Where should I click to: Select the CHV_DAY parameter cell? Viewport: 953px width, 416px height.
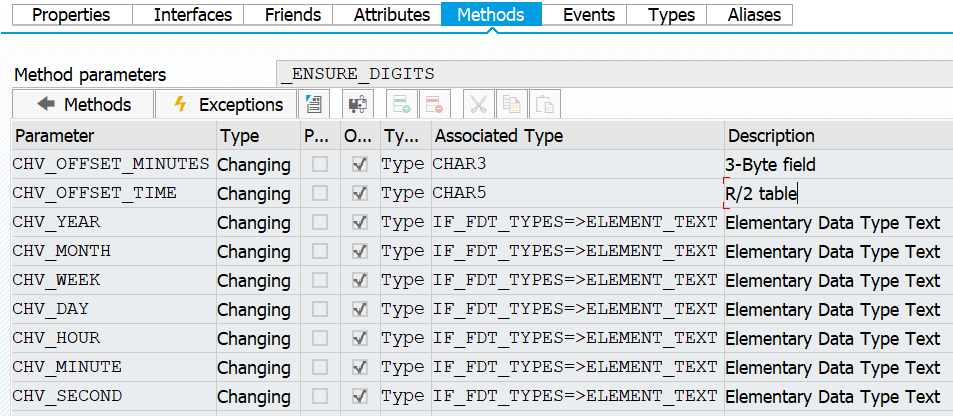[x=113, y=310]
